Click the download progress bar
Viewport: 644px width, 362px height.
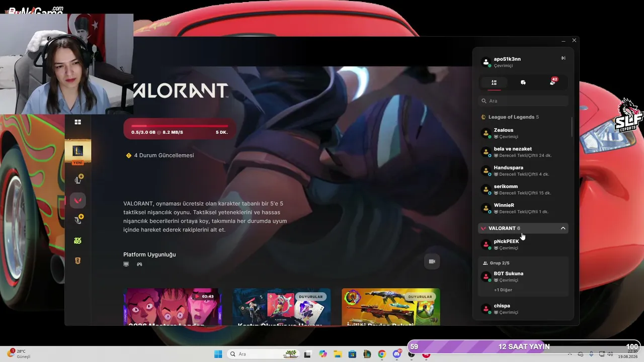[x=180, y=126]
